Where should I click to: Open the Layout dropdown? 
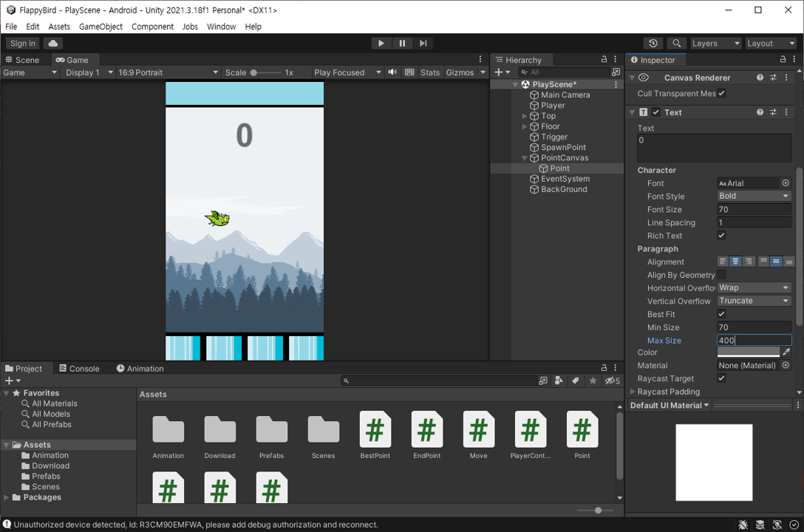point(770,44)
